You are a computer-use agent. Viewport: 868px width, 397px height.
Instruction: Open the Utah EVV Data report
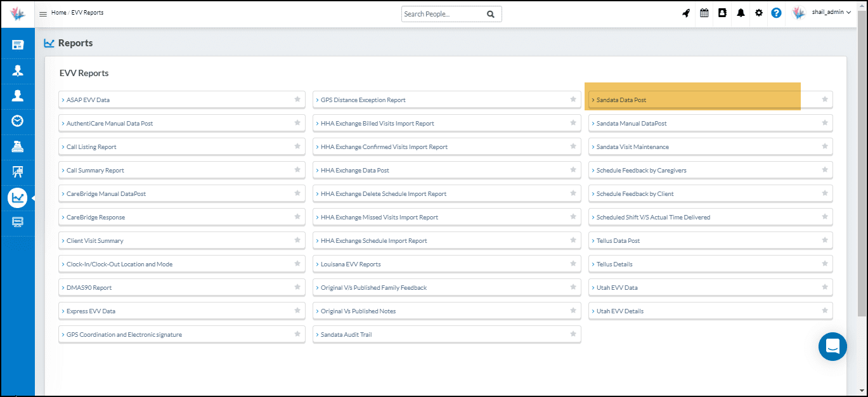[616, 287]
